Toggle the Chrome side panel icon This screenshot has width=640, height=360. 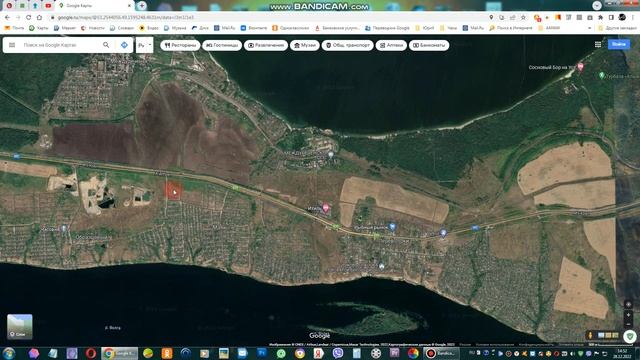click(611, 18)
